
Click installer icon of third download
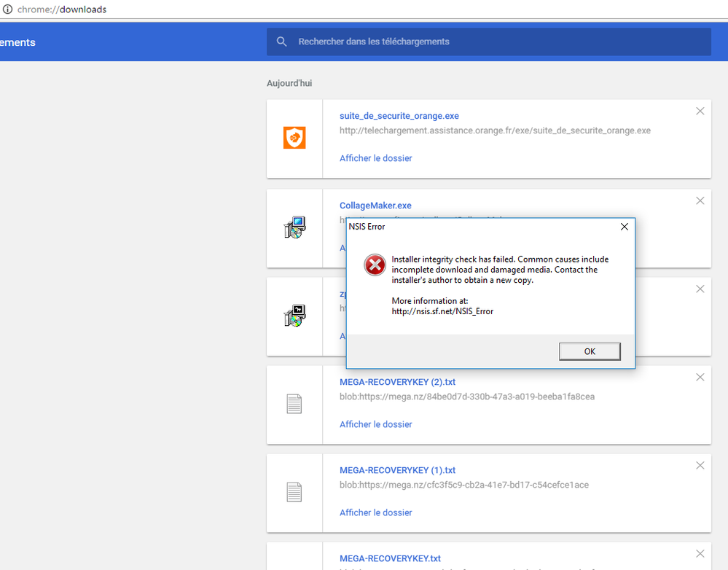[x=294, y=316]
